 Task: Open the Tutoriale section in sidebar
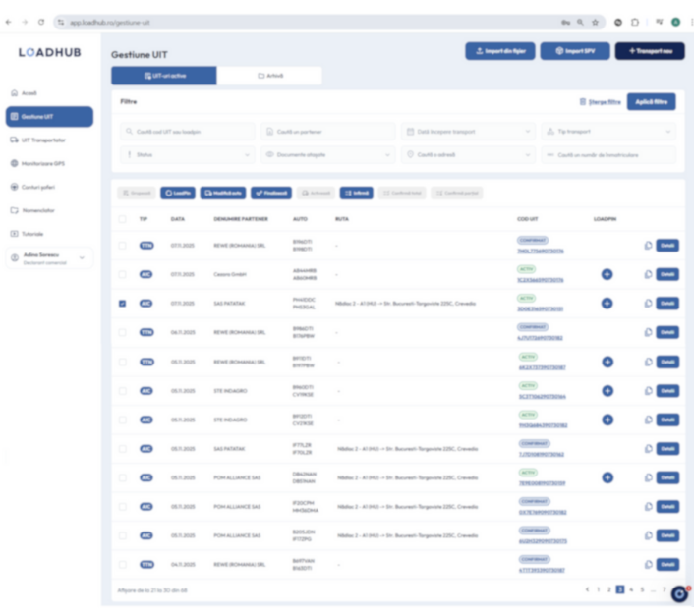(x=32, y=234)
